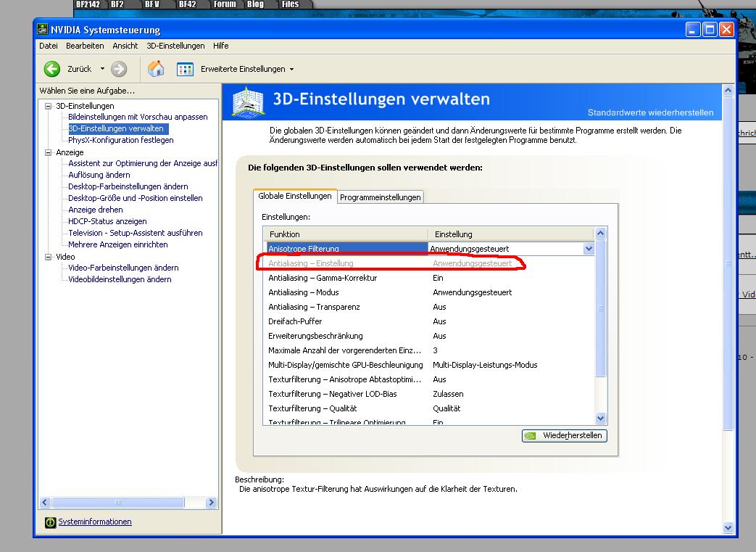Open Television - Setup-Assistent ausführen

click(136, 233)
